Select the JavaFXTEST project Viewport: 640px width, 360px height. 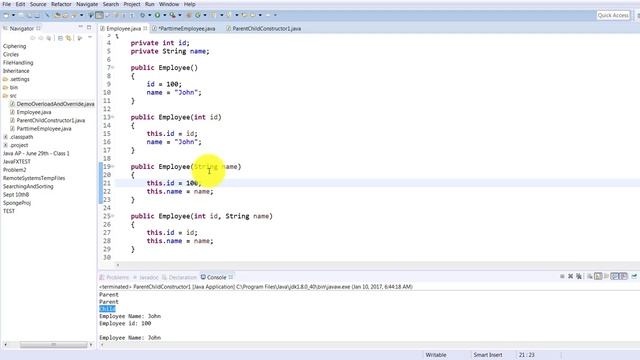tap(17, 162)
